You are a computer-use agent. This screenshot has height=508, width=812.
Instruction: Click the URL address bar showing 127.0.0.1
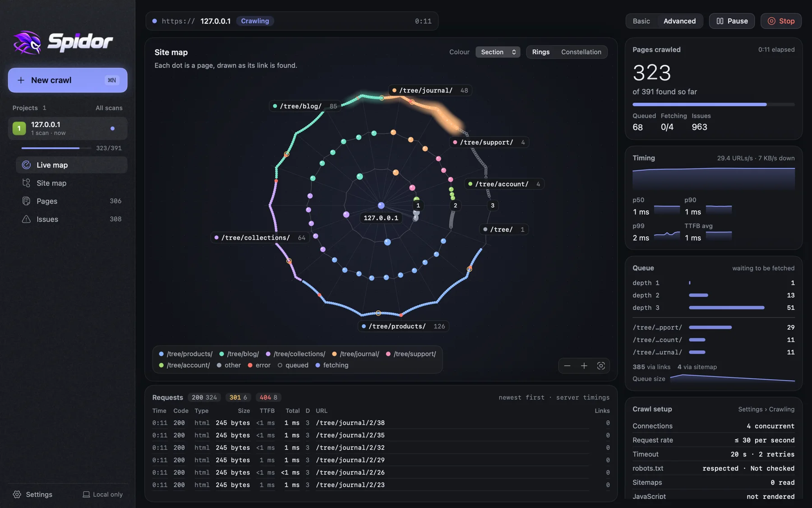coord(292,21)
